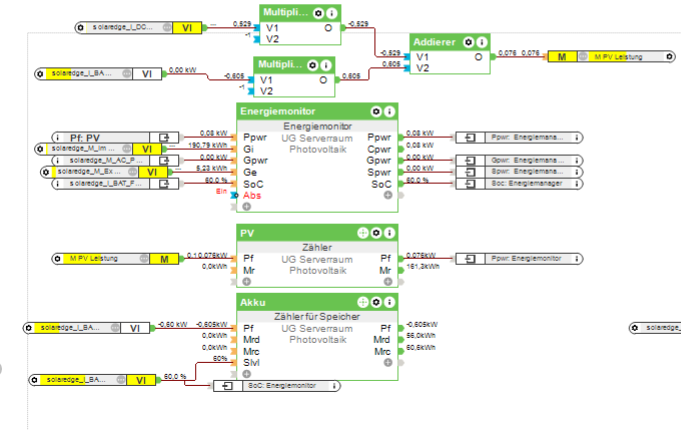Click the Akku block title

[253, 302]
